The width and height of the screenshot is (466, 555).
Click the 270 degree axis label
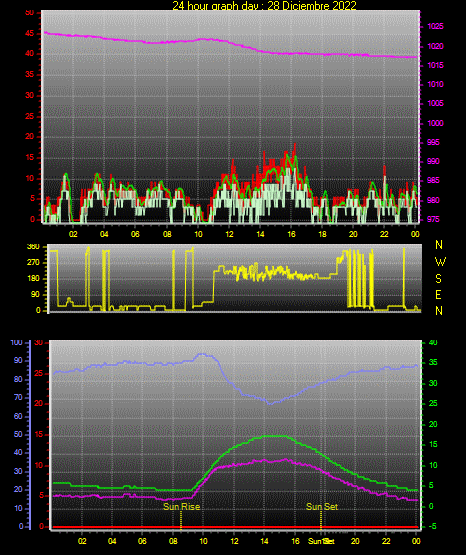point(33,263)
